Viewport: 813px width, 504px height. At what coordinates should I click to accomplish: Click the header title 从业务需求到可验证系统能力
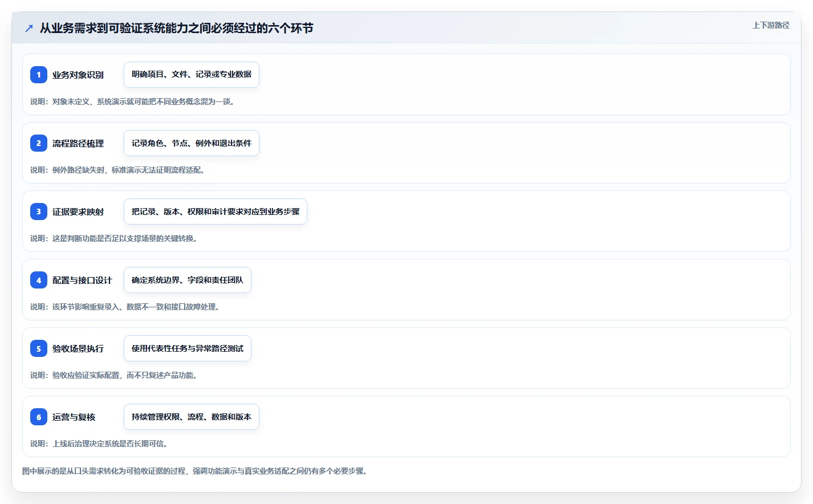[176, 28]
